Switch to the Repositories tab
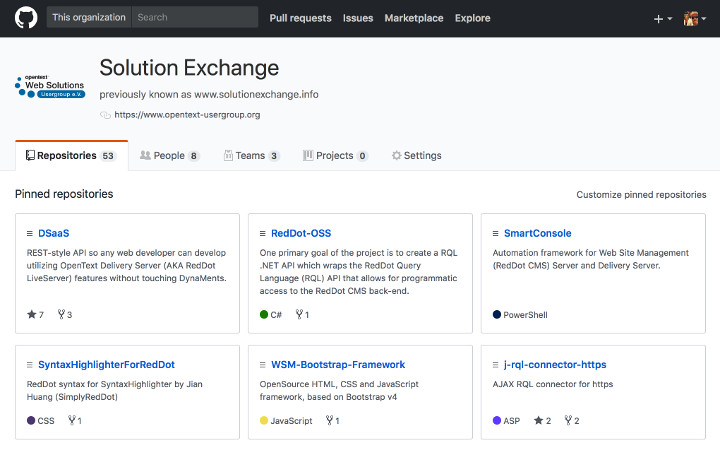 click(x=72, y=156)
